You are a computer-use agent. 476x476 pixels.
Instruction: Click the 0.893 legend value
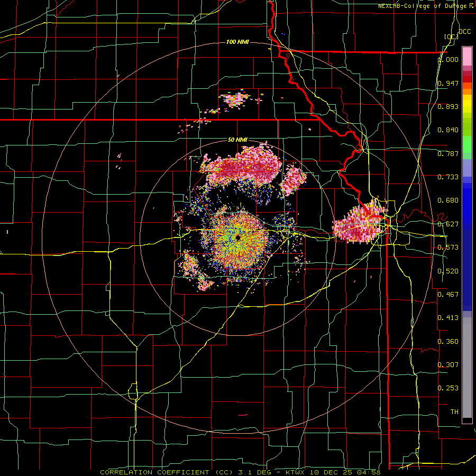point(448,106)
